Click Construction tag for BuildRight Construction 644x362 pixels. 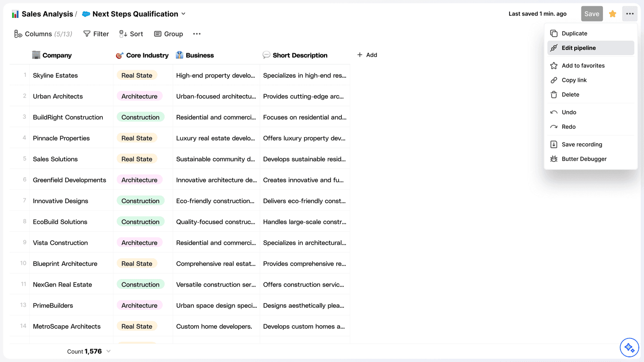click(140, 117)
